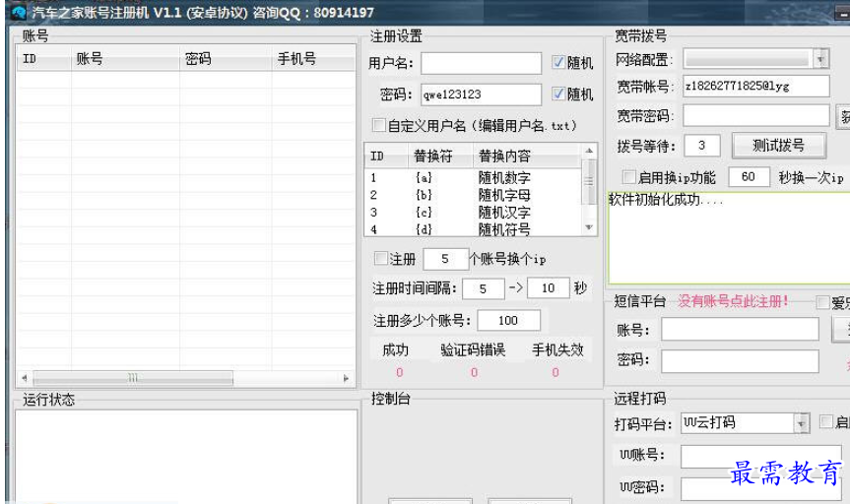Click 注册时间间隔 minimum field showing 5
Image resolution: width=850 pixels, height=504 pixels.
pyautogui.click(x=483, y=288)
